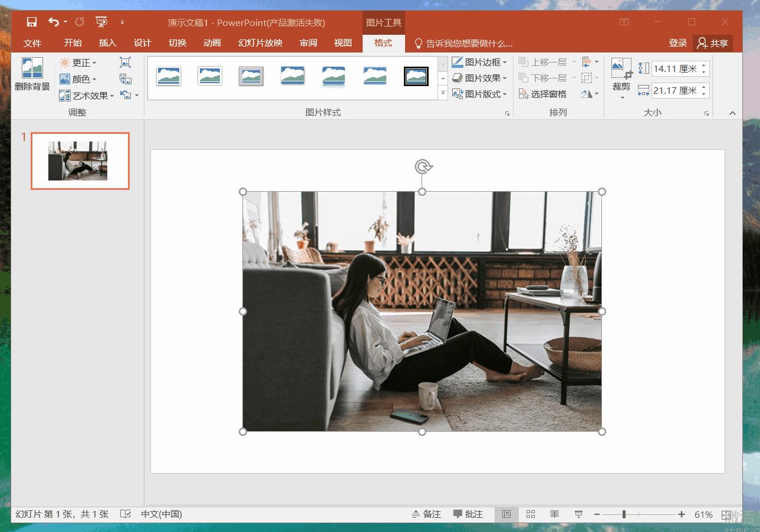Expand the Corrections (更正) dropdown

78,63
